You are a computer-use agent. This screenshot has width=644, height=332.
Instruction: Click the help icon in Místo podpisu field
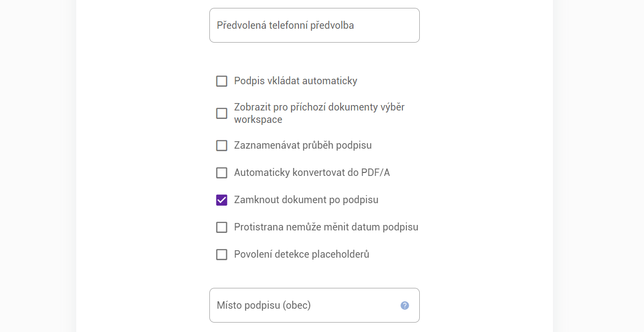coord(404,305)
